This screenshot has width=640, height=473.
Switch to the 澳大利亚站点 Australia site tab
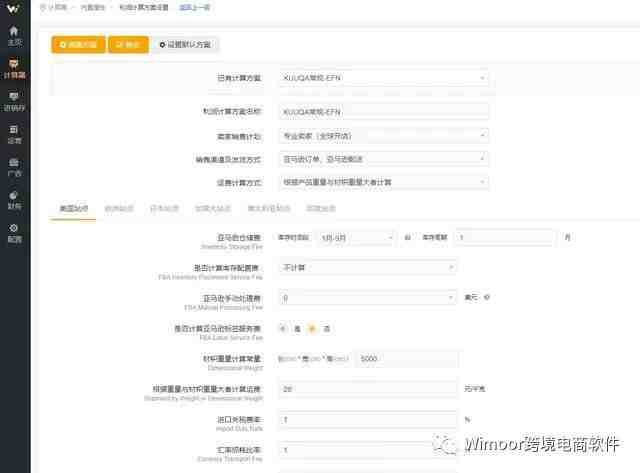(x=269, y=209)
